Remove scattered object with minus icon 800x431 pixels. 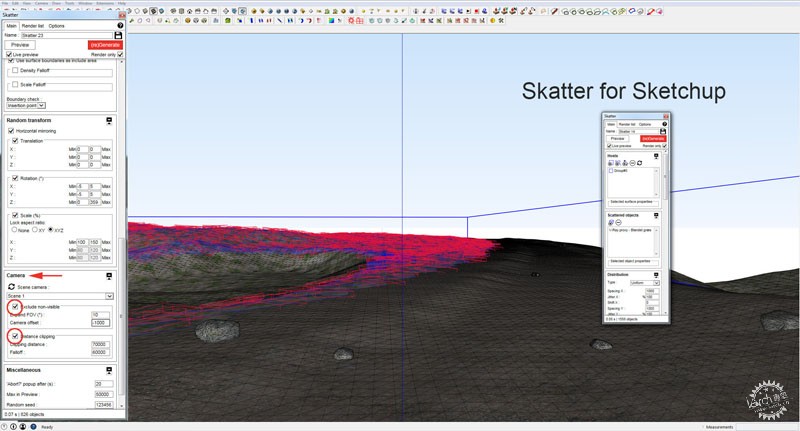618,222
